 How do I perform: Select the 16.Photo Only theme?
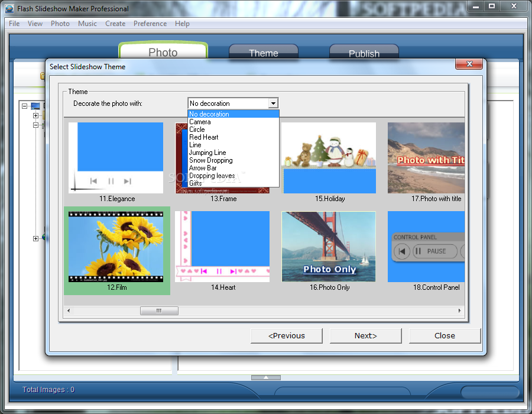329,246
